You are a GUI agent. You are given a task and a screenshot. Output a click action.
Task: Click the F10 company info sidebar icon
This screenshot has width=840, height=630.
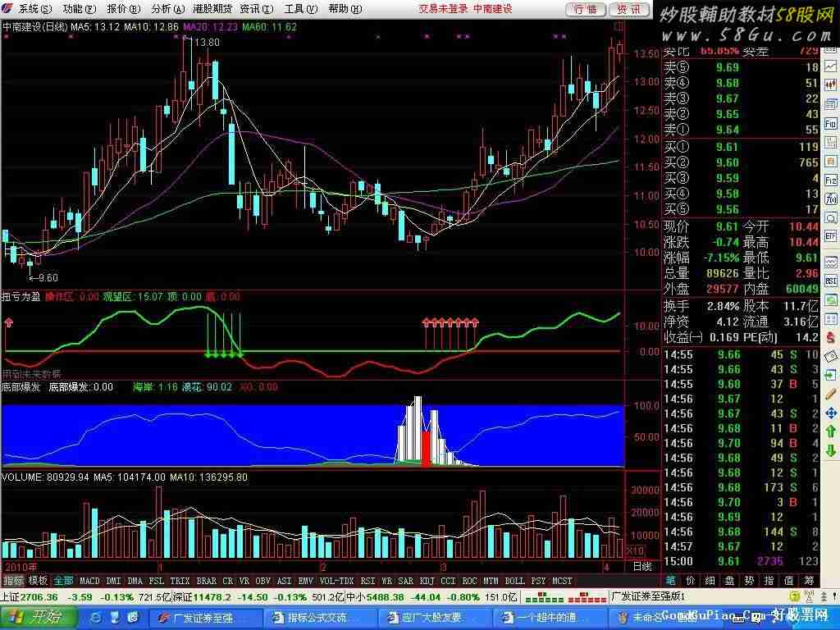830,122
